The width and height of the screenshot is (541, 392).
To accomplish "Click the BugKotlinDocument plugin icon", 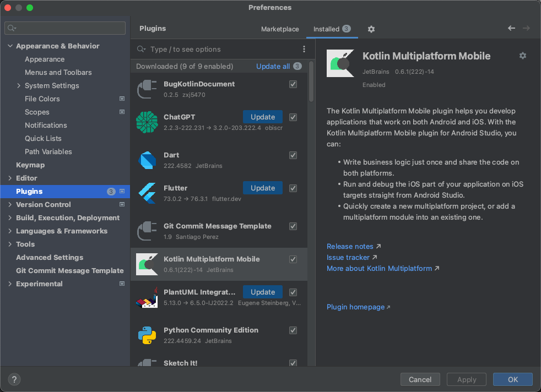I will coord(147,89).
